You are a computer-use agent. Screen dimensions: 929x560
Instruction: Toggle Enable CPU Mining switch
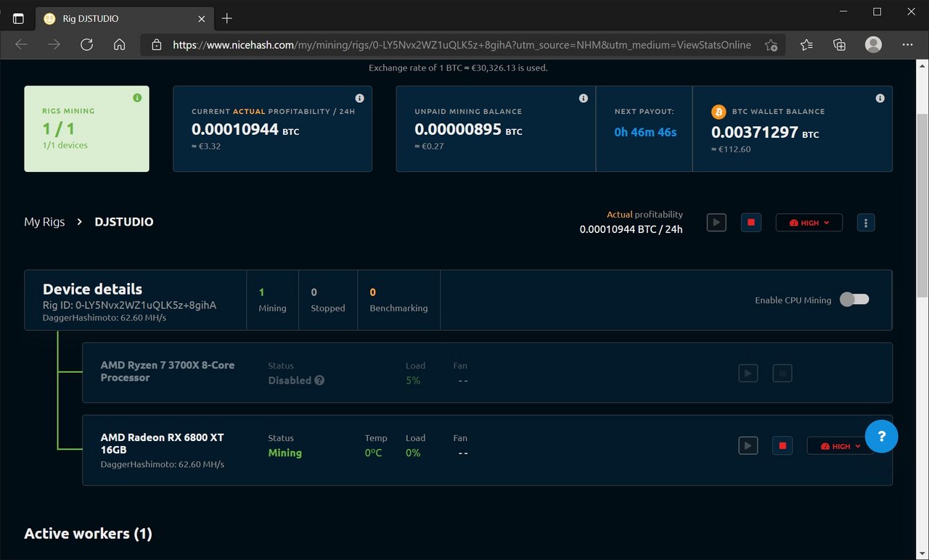click(x=854, y=300)
